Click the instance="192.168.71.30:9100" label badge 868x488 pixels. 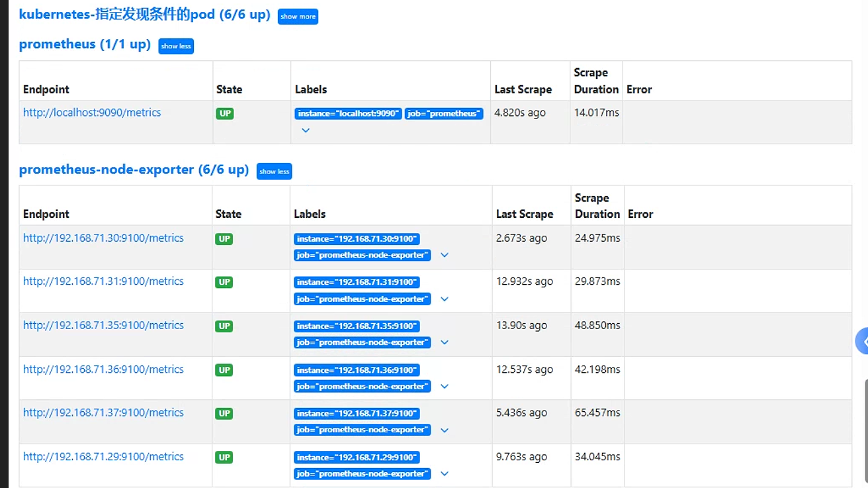pyautogui.click(x=357, y=239)
